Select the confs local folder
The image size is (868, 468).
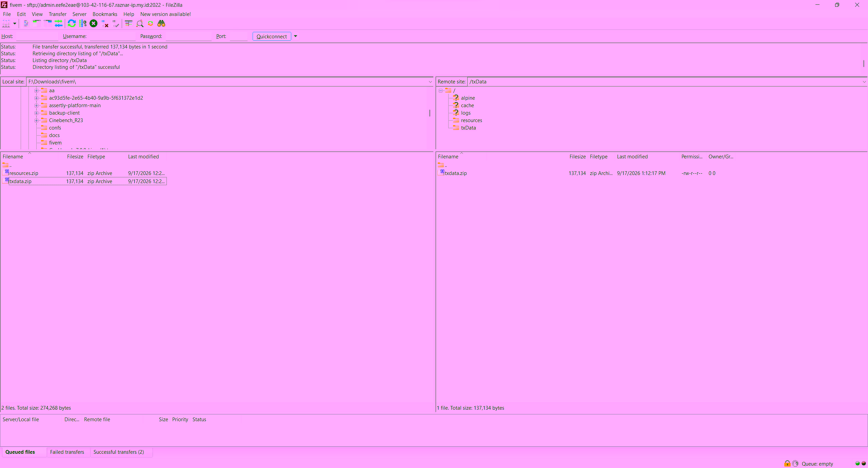click(55, 128)
